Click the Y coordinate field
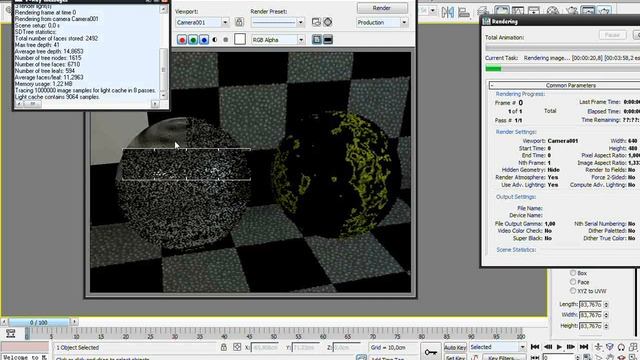The height and width of the screenshot is (360, 640). (306, 347)
